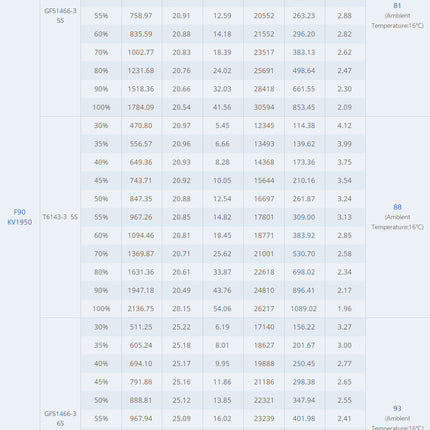
Task: Select the 511.25 thrust cell
Action: point(141,327)
